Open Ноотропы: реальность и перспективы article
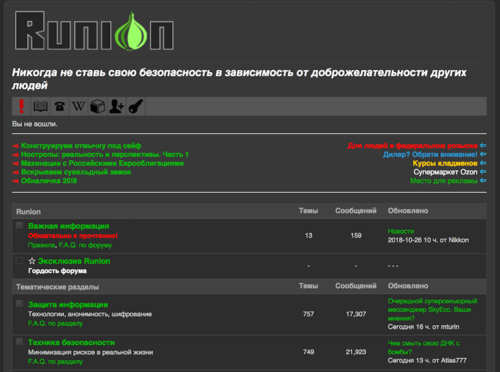Screen dimensions: 500x372 pos(105,154)
